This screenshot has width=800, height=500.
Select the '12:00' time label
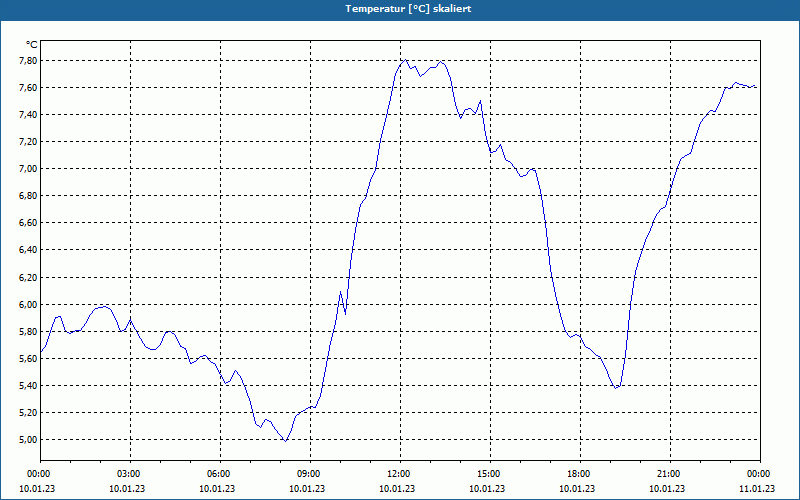pyautogui.click(x=400, y=473)
